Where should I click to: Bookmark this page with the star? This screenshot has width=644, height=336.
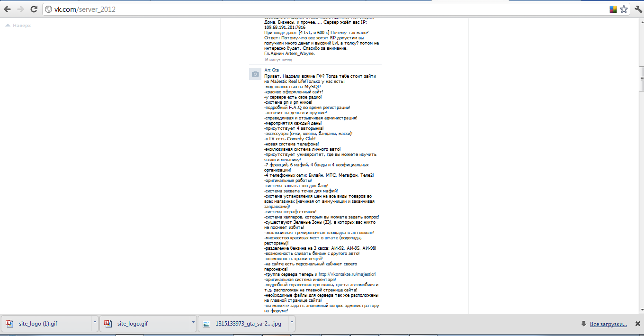coord(624,9)
